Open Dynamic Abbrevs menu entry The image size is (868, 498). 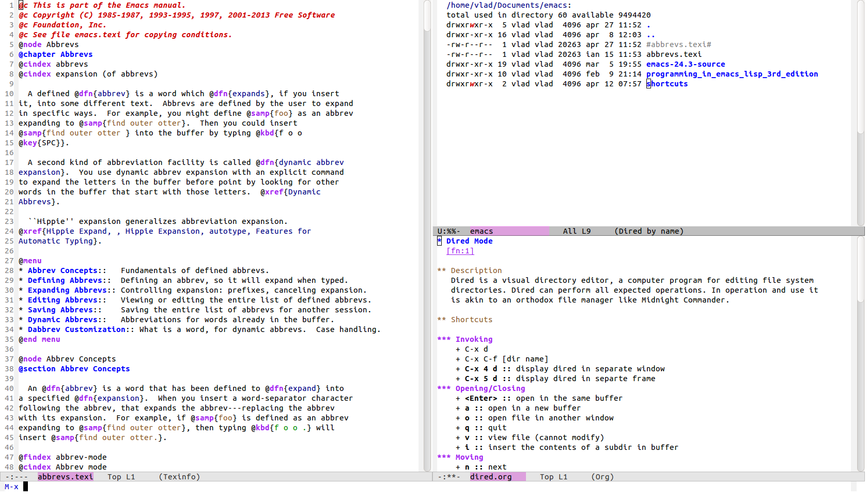tap(63, 320)
